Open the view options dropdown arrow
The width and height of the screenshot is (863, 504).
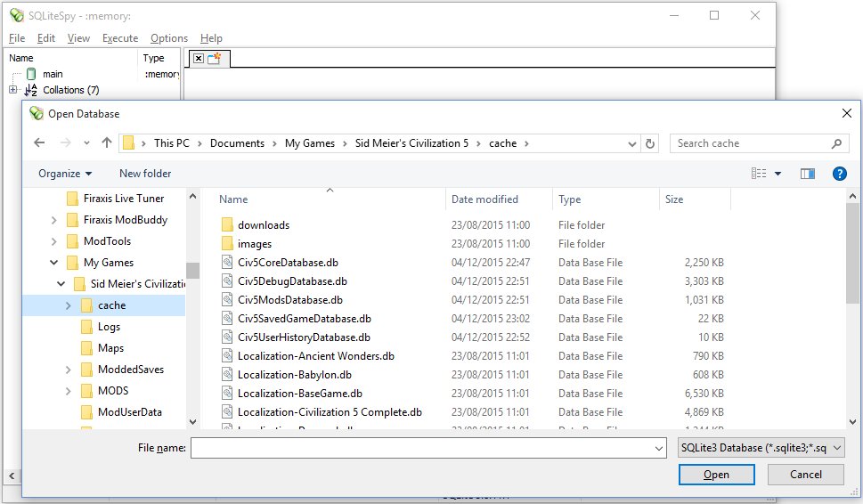tap(778, 174)
